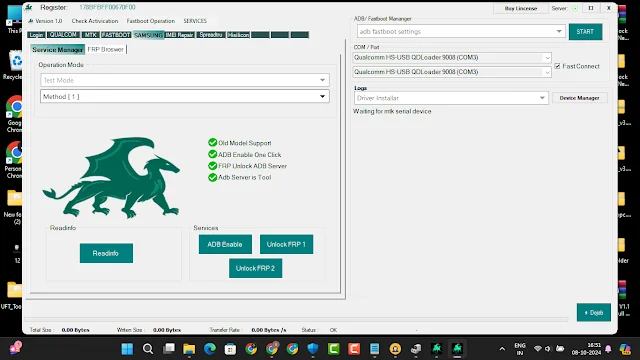Viewport: 640px width, 360px height.
Task: Click the log line Waiting for mtk serial device
Action: coord(392,111)
